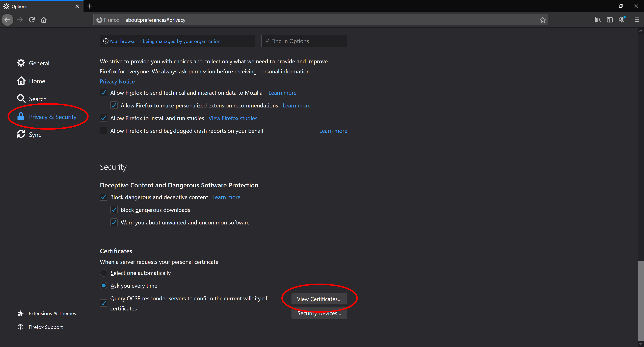Image resolution: width=644 pixels, height=347 pixels.
Task: Select the 'Select one automatically' radio button
Action: pyautogui.click(x=104, y=273)
